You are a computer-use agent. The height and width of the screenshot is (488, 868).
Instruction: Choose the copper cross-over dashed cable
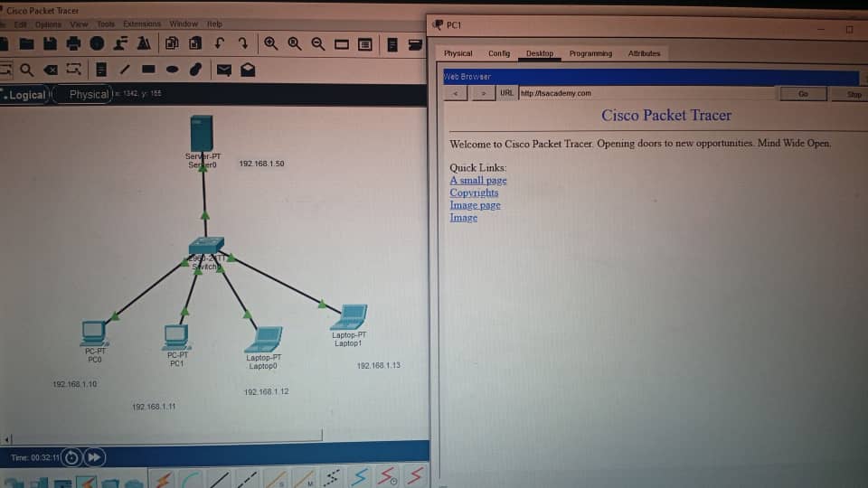tap(247, 479)
